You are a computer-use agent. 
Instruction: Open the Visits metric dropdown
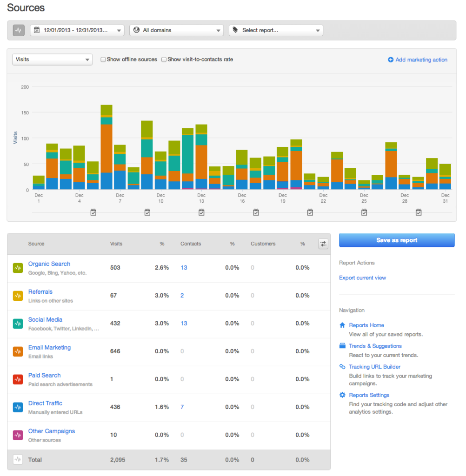click(52, 59)
